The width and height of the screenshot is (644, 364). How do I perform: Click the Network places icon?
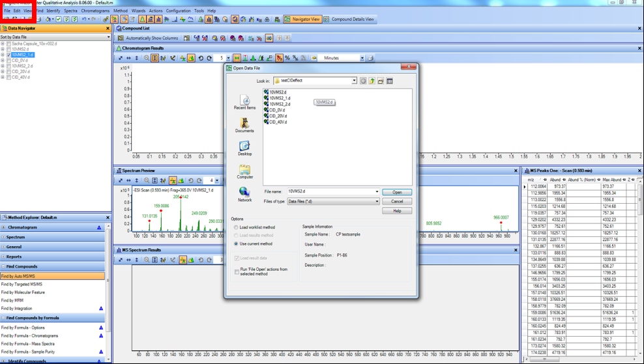(244, 194)
